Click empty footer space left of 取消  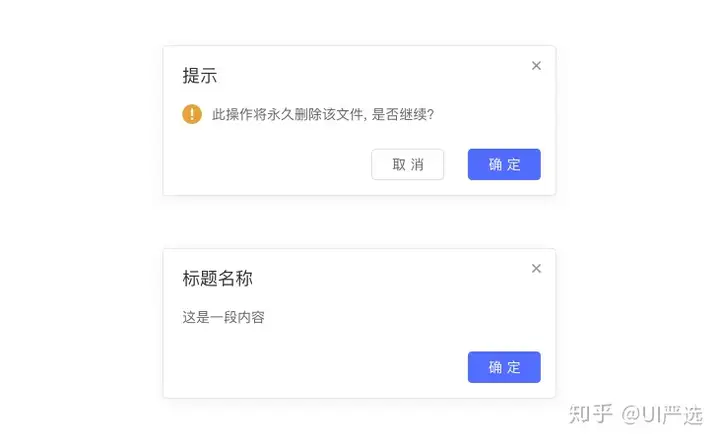point(270,165)
